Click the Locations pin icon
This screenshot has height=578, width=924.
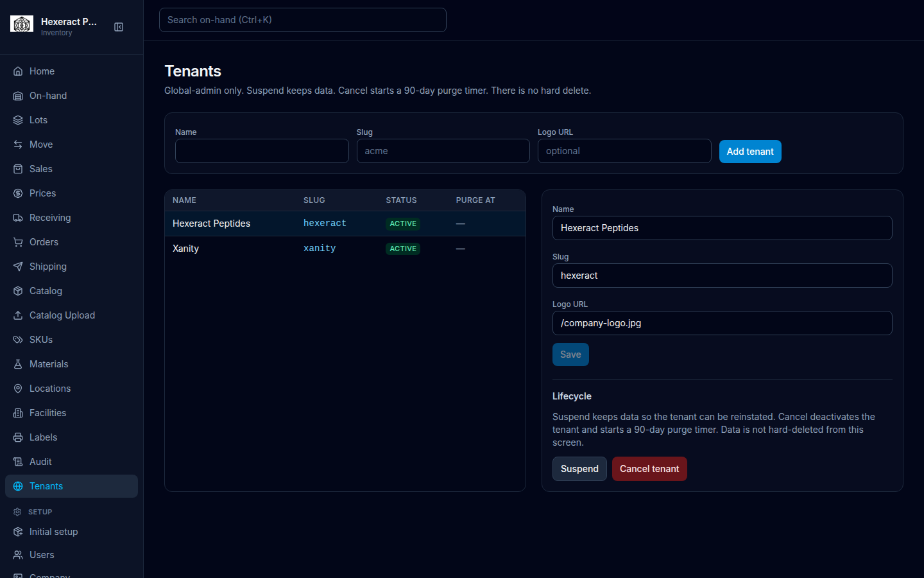18,389
